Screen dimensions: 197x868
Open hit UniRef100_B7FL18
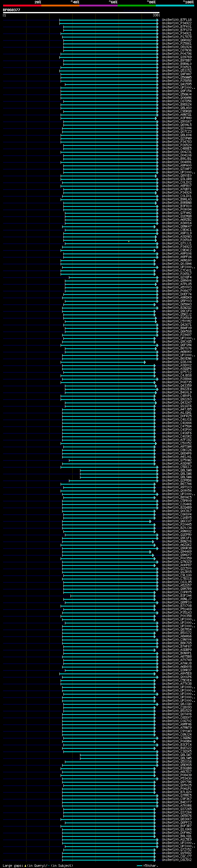[176, 20]
